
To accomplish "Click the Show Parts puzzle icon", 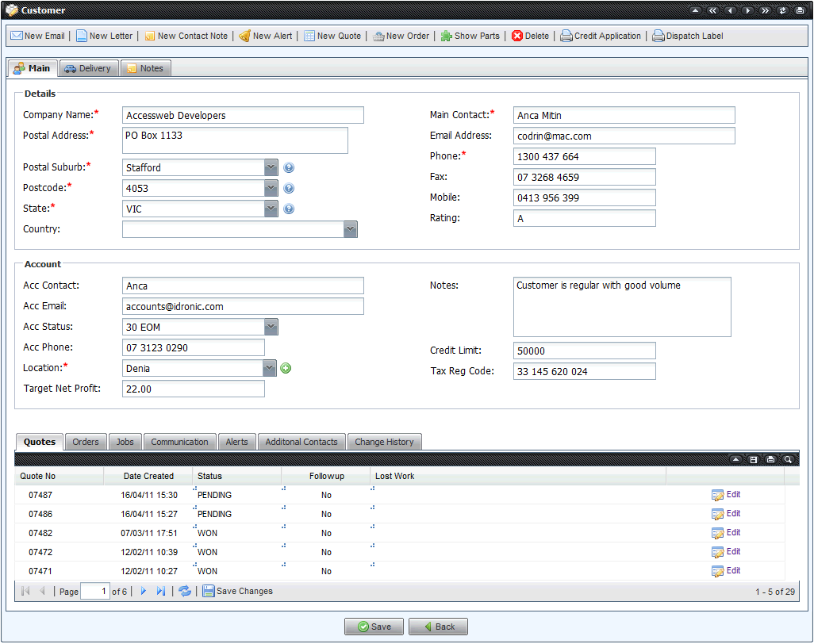I will click(x=447, y=36).
